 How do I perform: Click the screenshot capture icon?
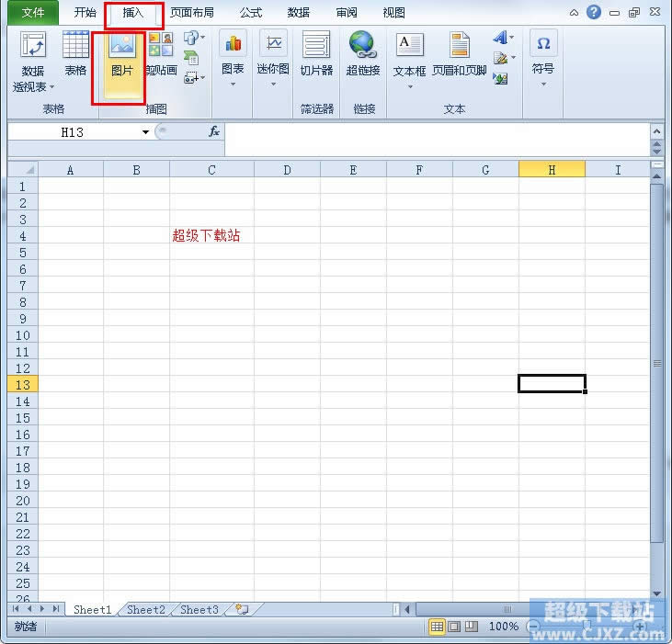[x=190, y=77]
